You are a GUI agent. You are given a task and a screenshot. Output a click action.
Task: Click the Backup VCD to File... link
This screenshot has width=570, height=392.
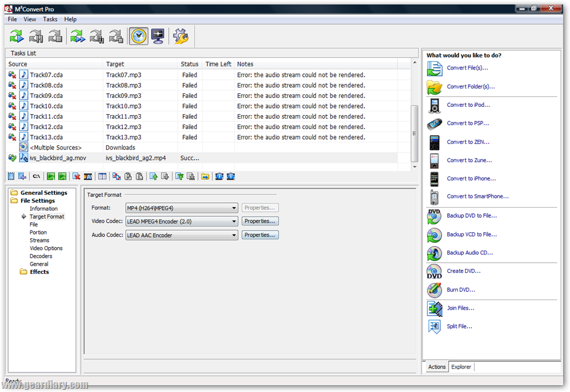(471, 235)
